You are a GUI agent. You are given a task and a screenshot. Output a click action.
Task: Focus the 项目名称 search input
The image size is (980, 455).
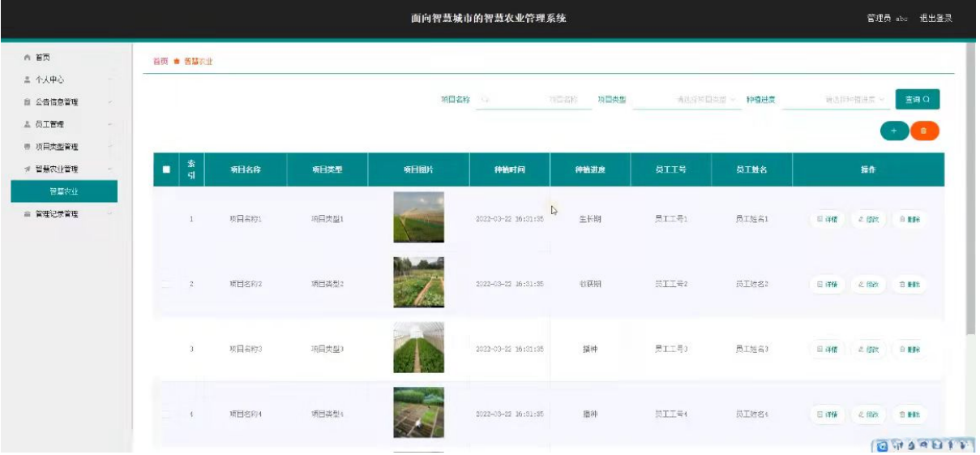(529, 100)
